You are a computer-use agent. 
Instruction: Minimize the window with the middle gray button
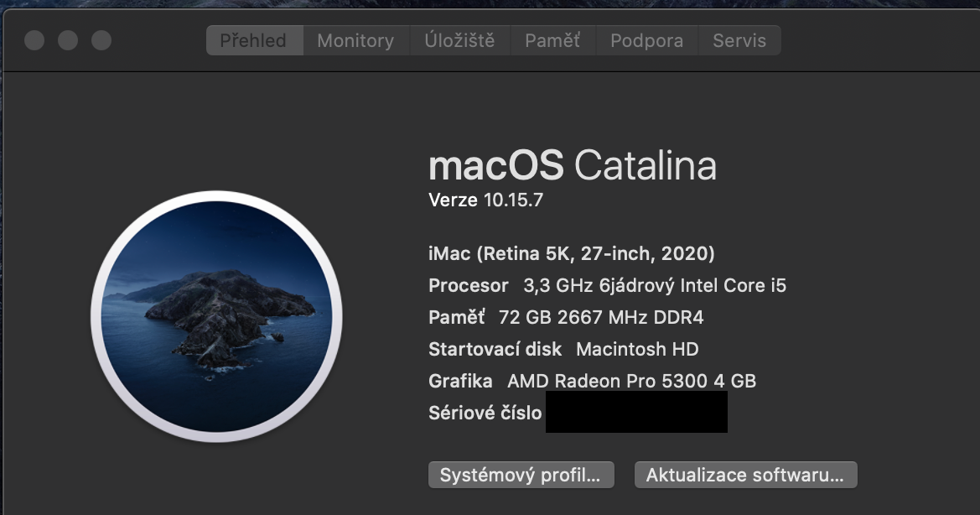pos(68,40)
